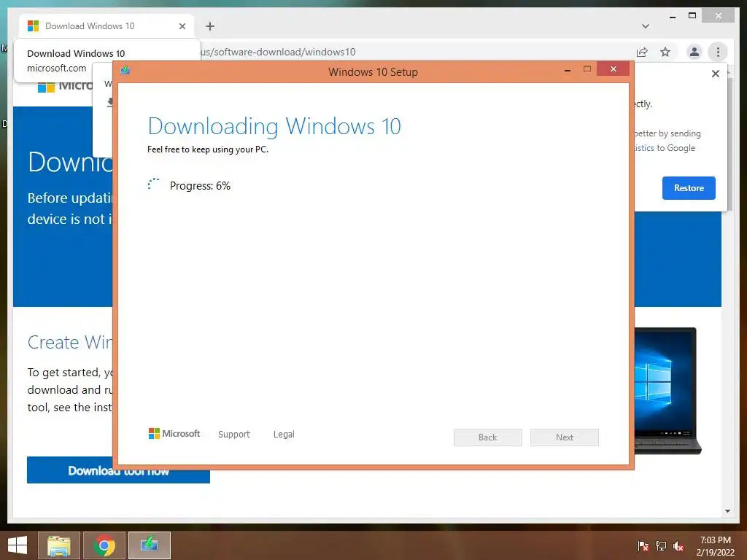Close the Download Windows 10 tab
The width and height of the screenshot is (747, 560).
pos(182,26)
